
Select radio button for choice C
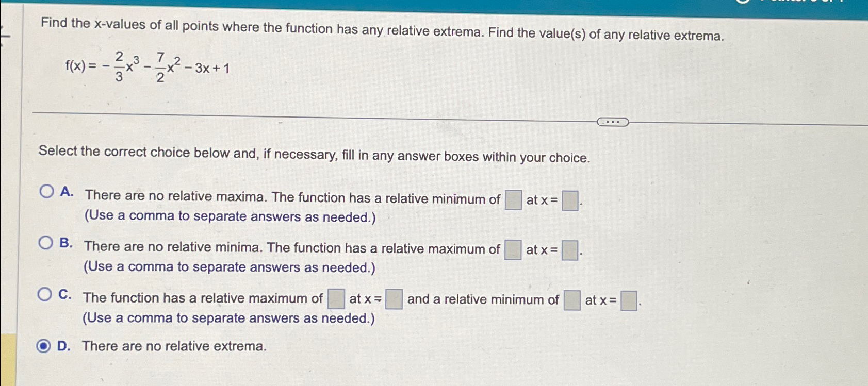click(x=47, y=293)
